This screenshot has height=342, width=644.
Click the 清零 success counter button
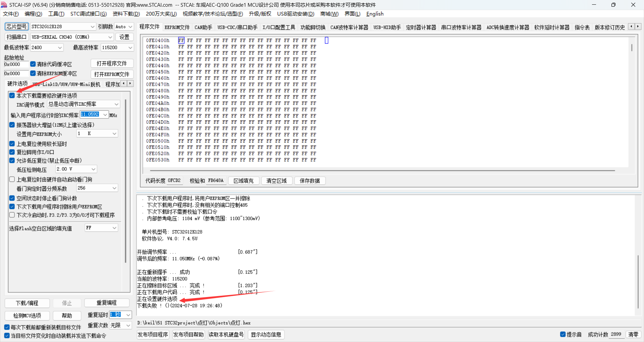coord(633,334)
